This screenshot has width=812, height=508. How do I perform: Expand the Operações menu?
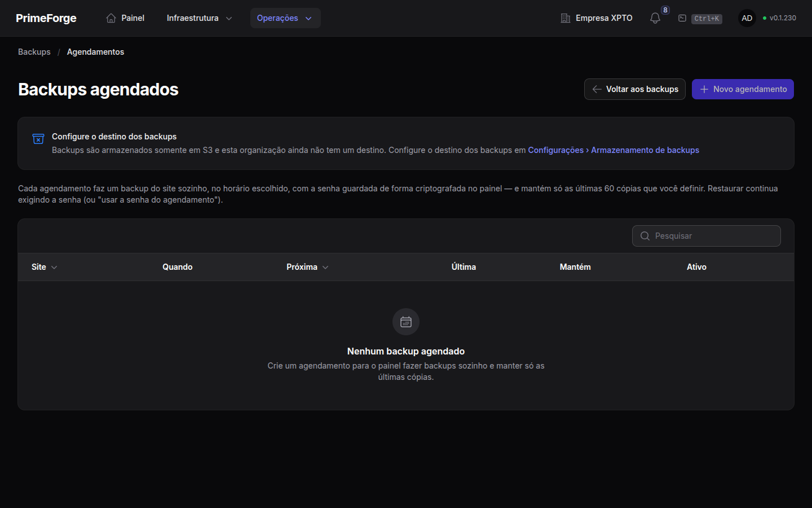(x=285, y=18)
